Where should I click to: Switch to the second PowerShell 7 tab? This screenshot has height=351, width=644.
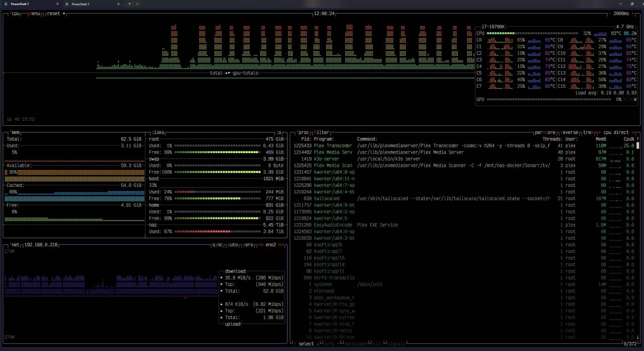tap(80, 4)
